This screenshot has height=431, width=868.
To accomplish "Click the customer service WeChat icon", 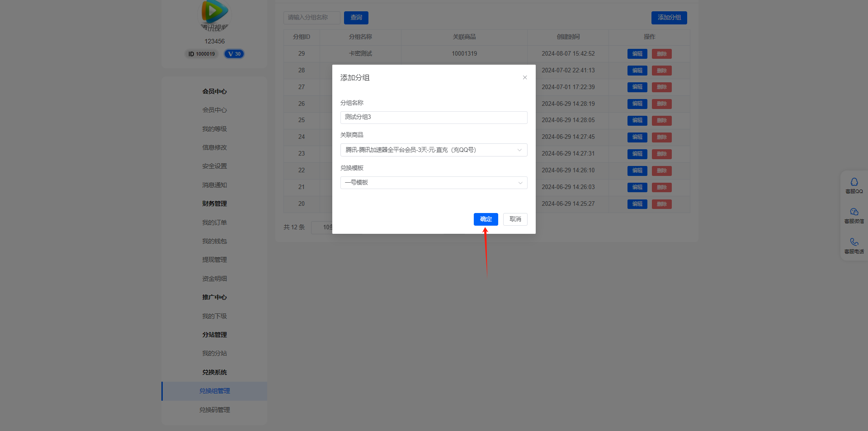I will tap(854, 212).
